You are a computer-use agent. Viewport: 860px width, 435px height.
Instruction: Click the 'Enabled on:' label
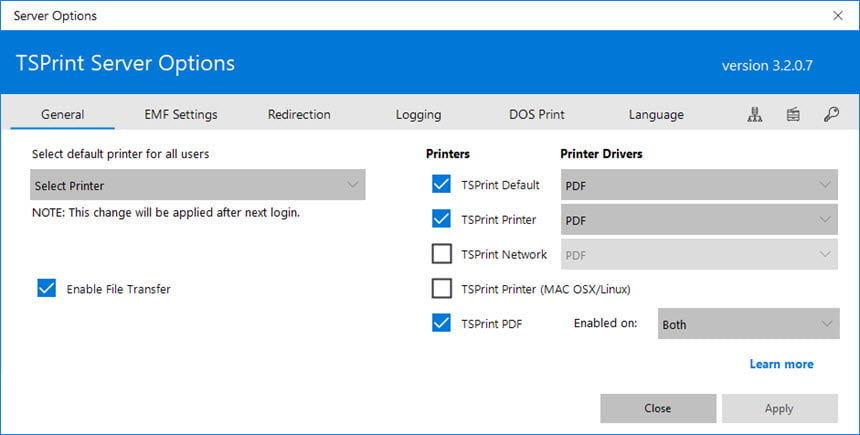pos(606,323)
